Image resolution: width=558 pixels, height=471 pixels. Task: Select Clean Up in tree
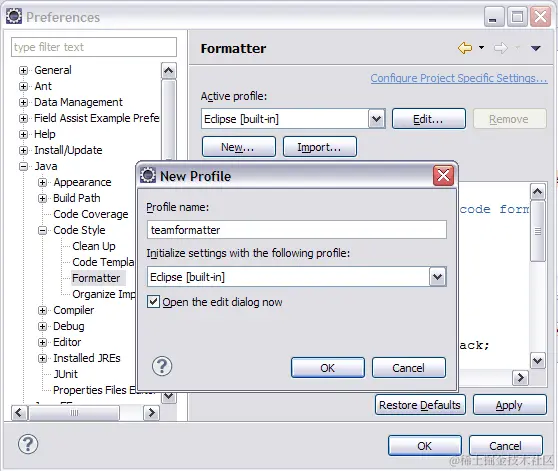click(94, 246)
